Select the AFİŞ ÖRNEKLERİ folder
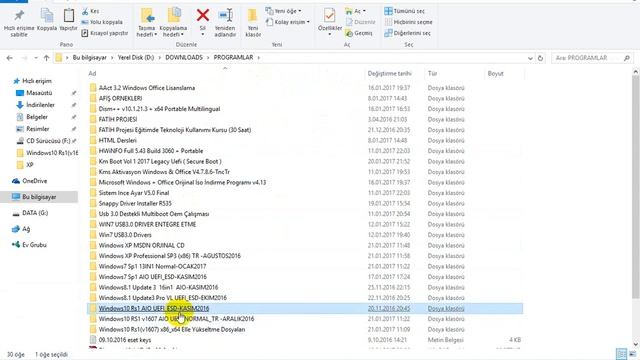This screenshot has height=360, width=640. coord(120,98)
